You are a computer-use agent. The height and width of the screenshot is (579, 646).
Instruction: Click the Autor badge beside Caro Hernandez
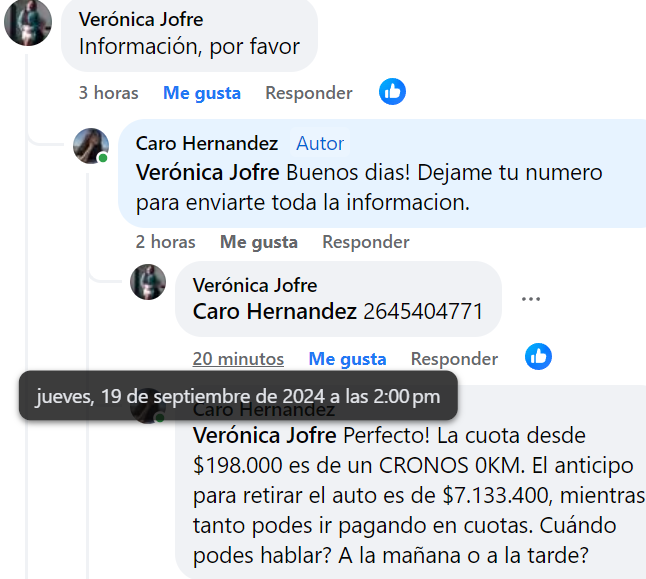point(320,143)
